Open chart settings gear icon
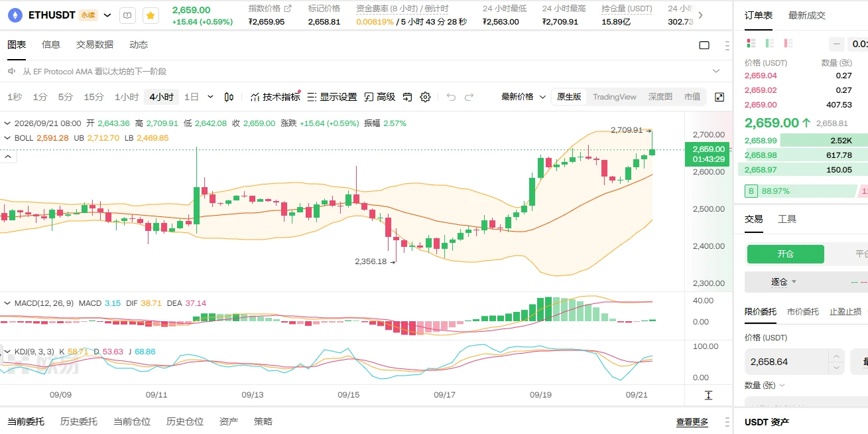This screenshot has height=434, width=868. (425, 97)
